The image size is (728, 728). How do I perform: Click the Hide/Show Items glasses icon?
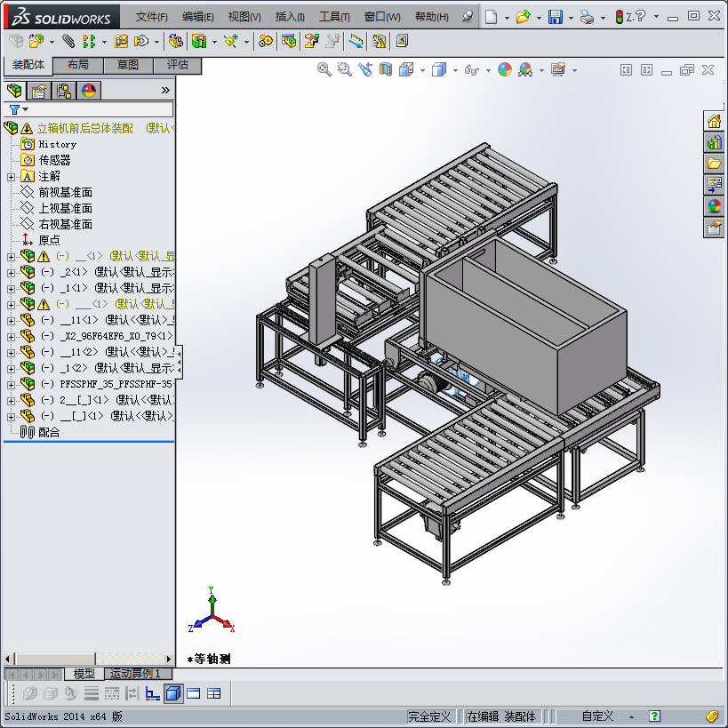[x=472, y=70]
